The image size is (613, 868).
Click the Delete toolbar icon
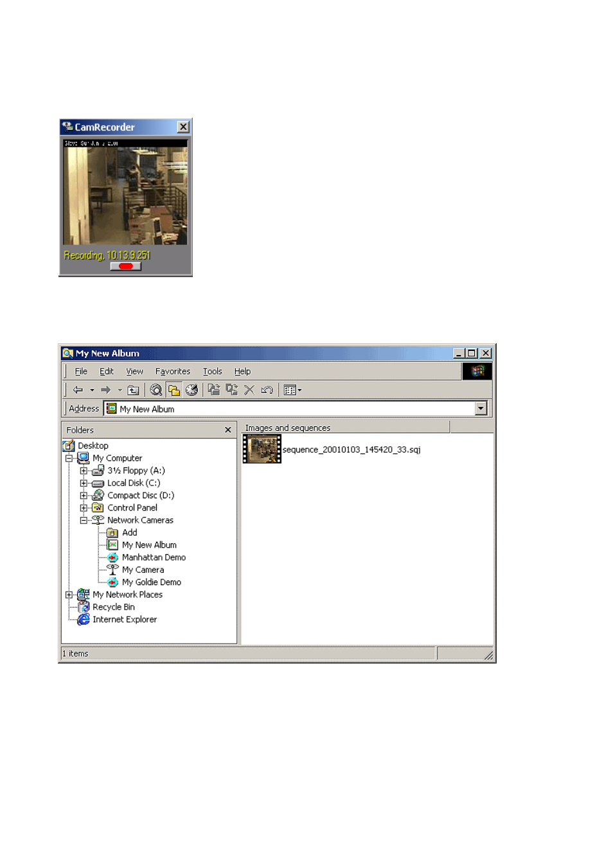pos(249,390)
